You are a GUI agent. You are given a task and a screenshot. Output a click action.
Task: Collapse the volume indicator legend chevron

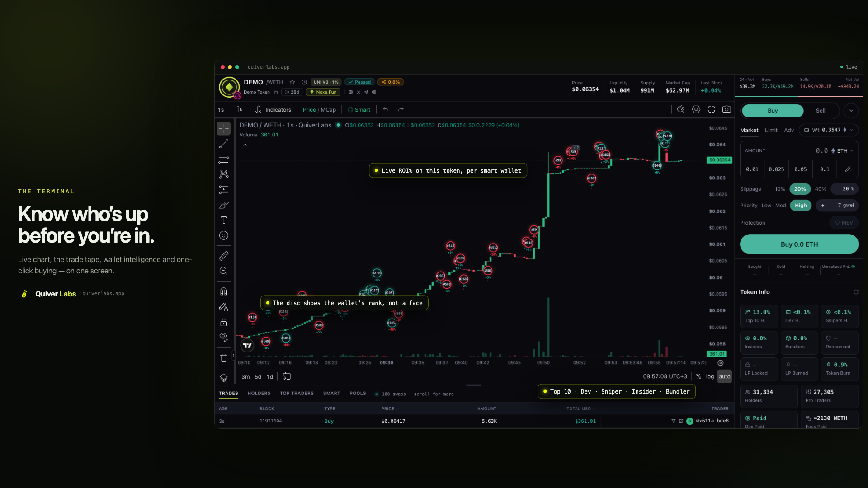245,145
